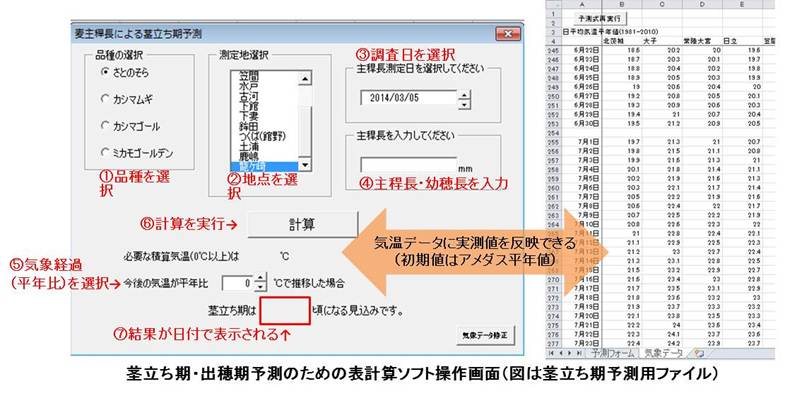Decrease temperature deviation with down spinner
This screenshot has height=396, width=785.
[x=260, y=287]
